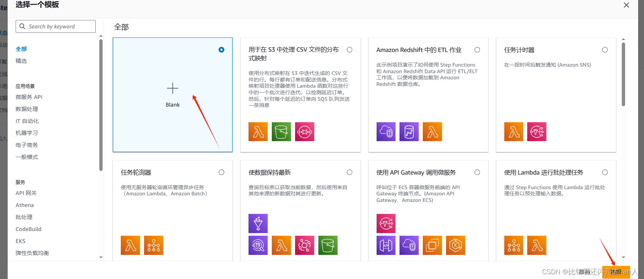Screen dimensions: 644x279
Task: Select the 精选 category in sidebar
Action: point(21,61)
